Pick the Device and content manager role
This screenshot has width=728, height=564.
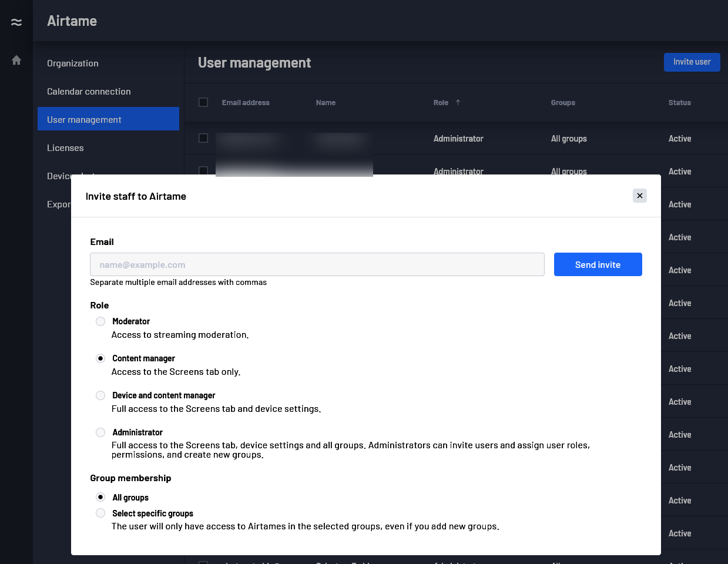(x=100, y=395)
